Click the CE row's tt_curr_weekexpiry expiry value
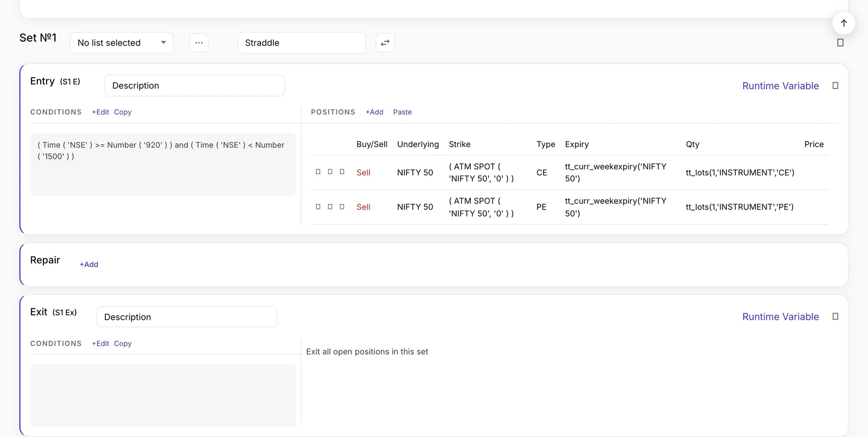 coord(616,173)
